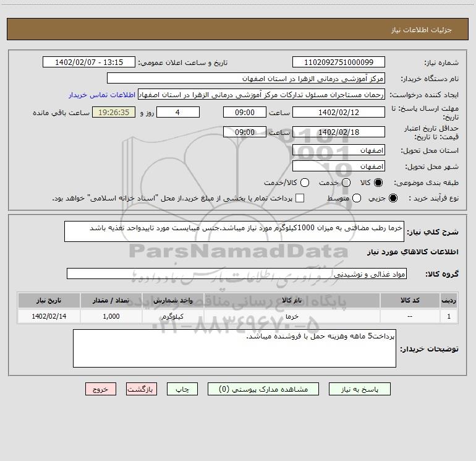Click the کد کالا column header
Image resolution: width=476 pixels, height=461 pixels.
tap(410, 300)
